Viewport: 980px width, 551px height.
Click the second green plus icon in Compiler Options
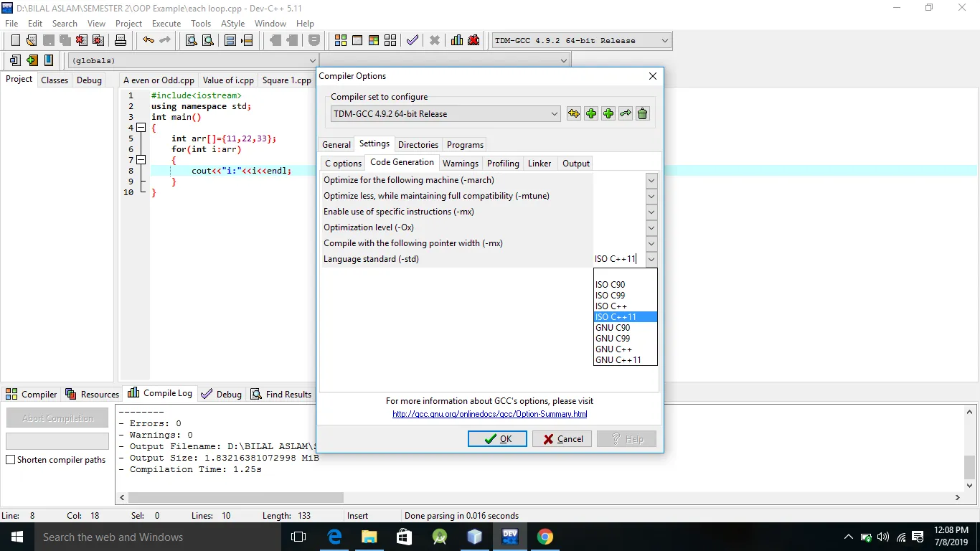608,113
